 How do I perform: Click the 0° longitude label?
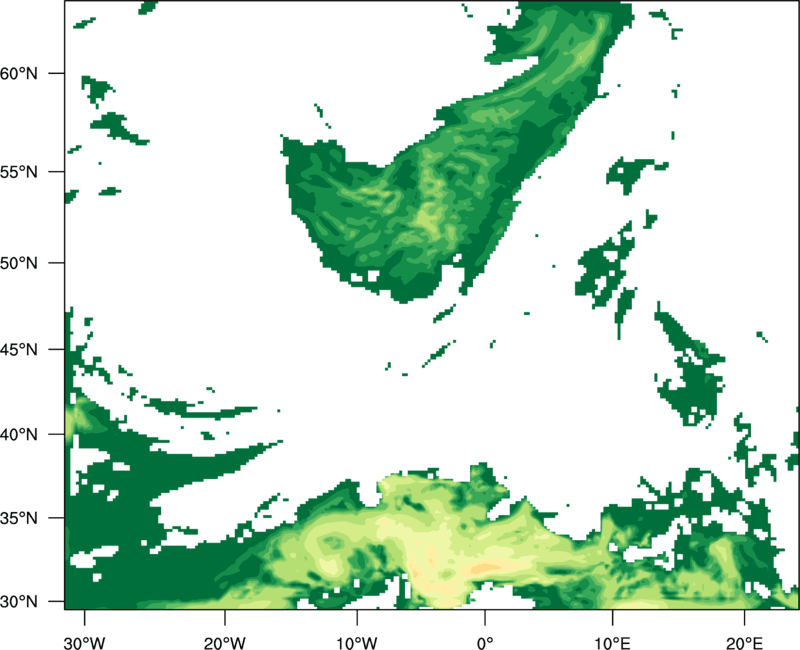tap(485, 643)
